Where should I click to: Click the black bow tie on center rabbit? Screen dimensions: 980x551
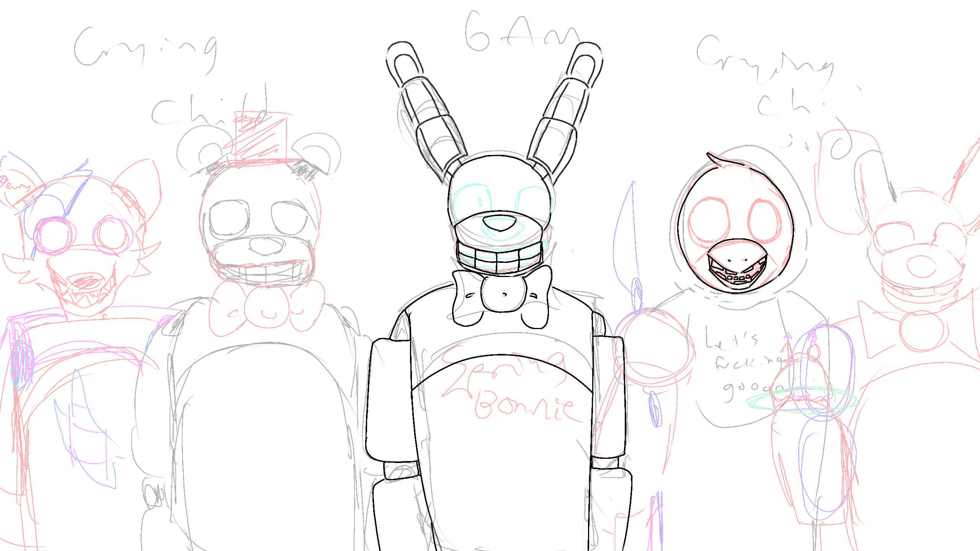click(502, 295)
